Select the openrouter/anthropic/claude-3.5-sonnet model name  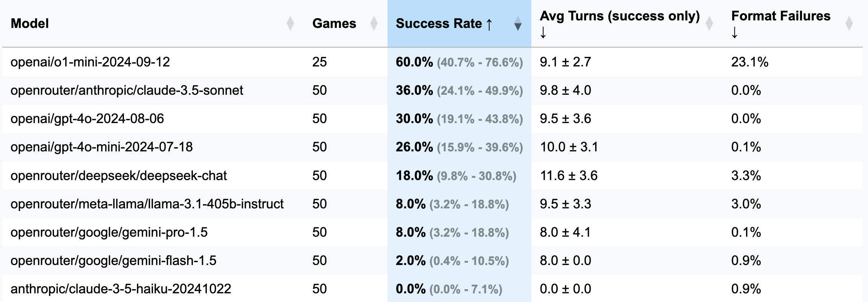pyautogui.click(x=127, y=90)
